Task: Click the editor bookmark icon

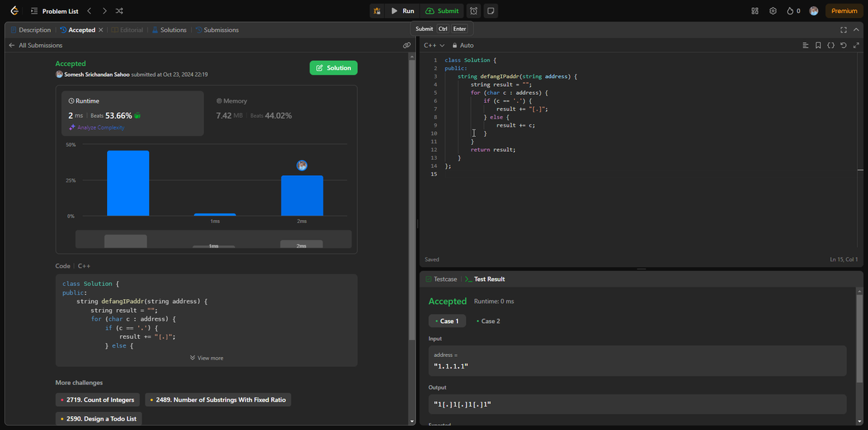Action: (818, 45)
